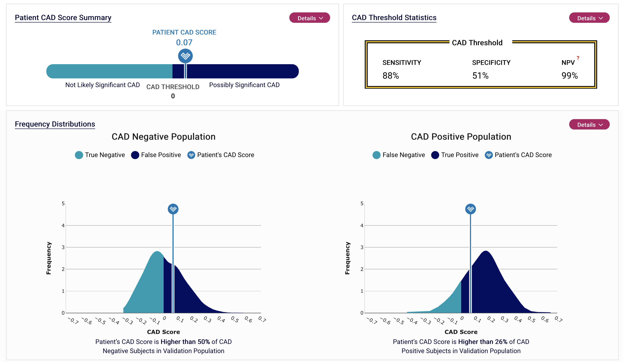Viewport: 623px width, 364px height.
Task: Click the teal Not Likely Significant CAD bar segment
Action: [109, 72]
